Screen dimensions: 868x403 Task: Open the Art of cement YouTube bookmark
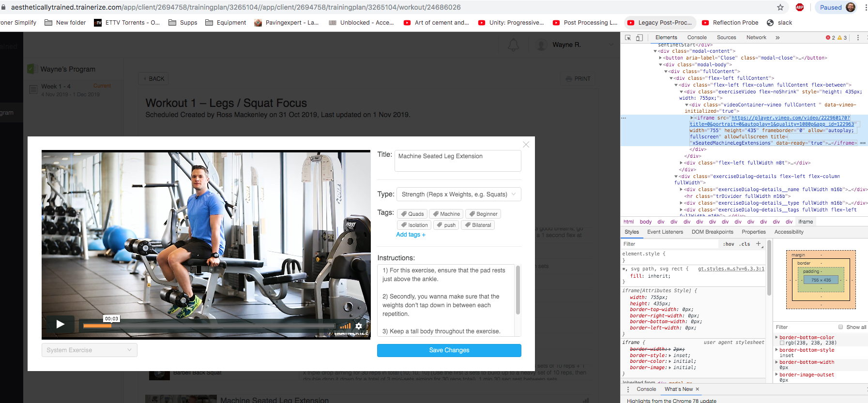(436, 23)
